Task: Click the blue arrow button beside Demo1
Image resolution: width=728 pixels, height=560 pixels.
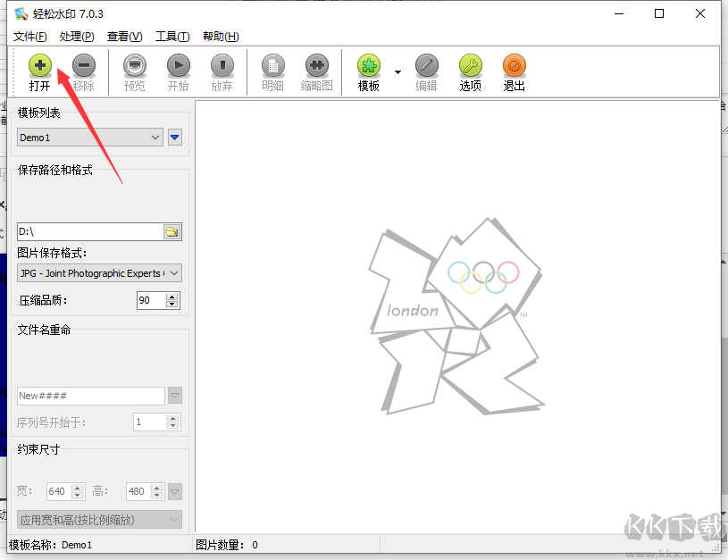Action: (175, 138)
